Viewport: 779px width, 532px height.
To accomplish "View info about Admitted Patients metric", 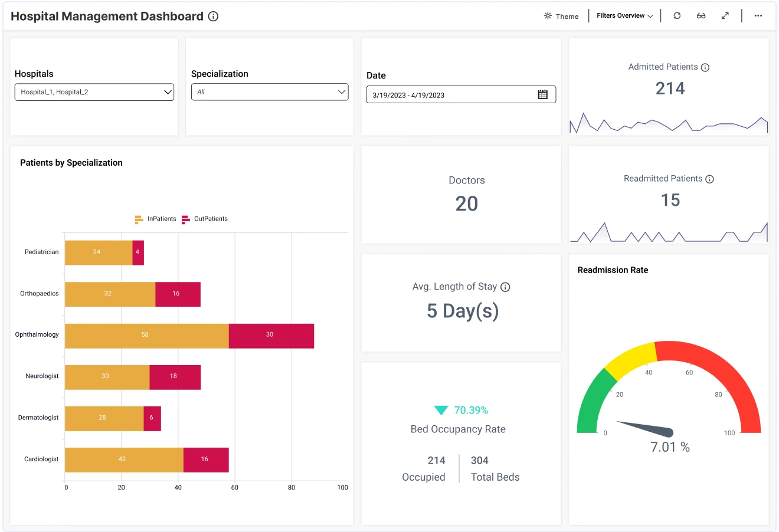I will point(705,67).
